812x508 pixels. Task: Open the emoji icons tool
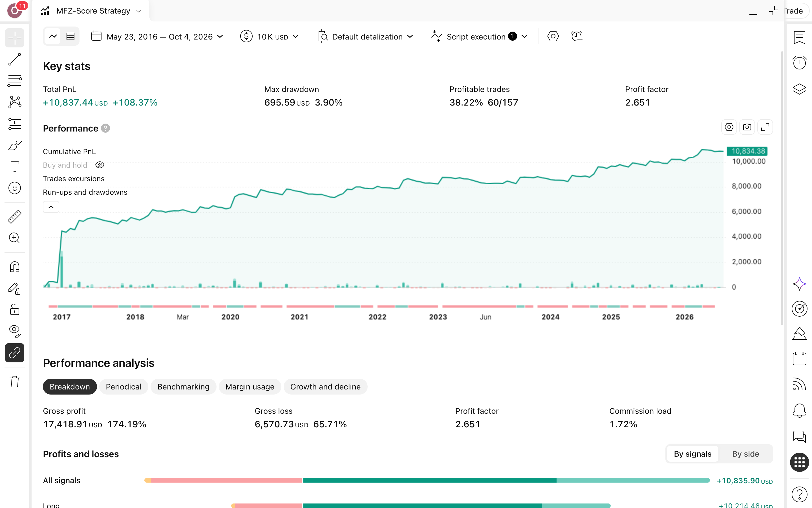click(15, 188)
